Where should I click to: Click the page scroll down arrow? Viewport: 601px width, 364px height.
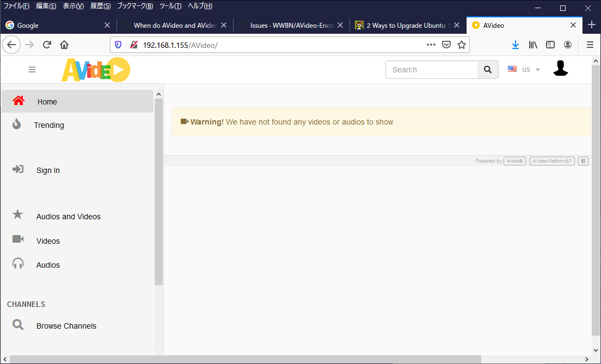pos(596,350)
